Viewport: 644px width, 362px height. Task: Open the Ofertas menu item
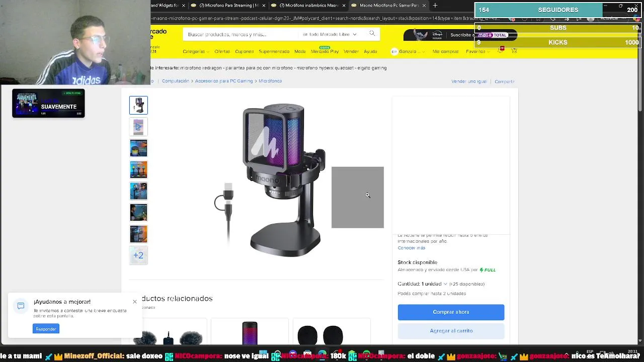click(x=222, y=51)
